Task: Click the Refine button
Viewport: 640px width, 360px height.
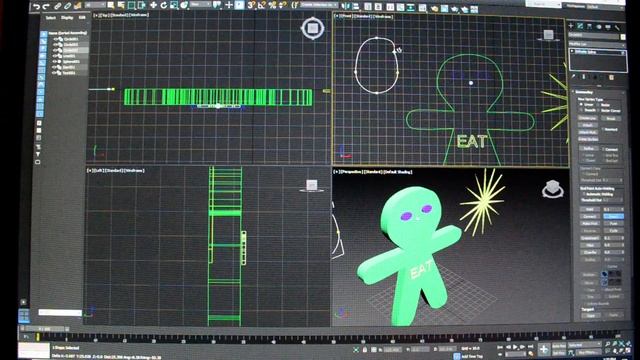Action: [589, 149]
